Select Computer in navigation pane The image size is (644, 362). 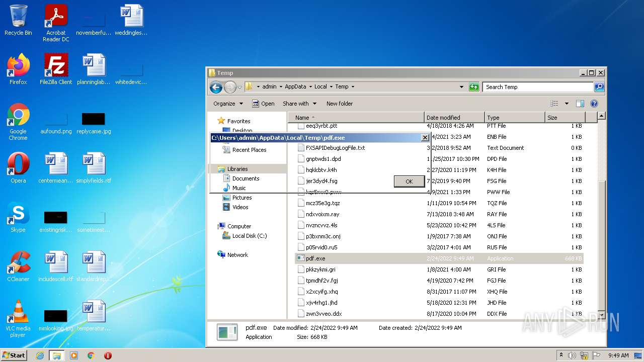239,226
